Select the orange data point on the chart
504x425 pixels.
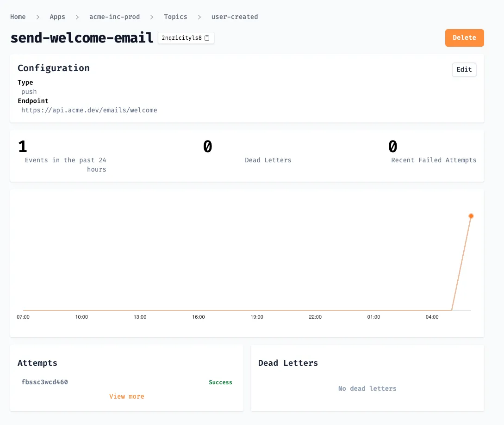point(471,216)
